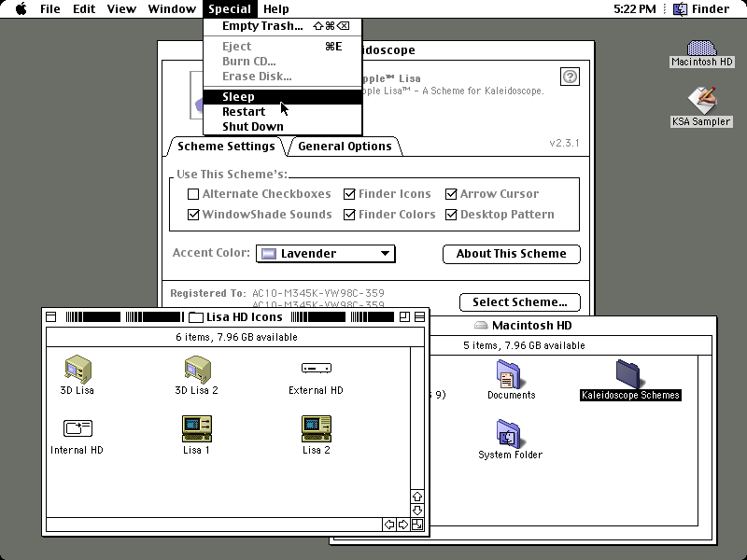Open the Help menu

pos(276,9)
